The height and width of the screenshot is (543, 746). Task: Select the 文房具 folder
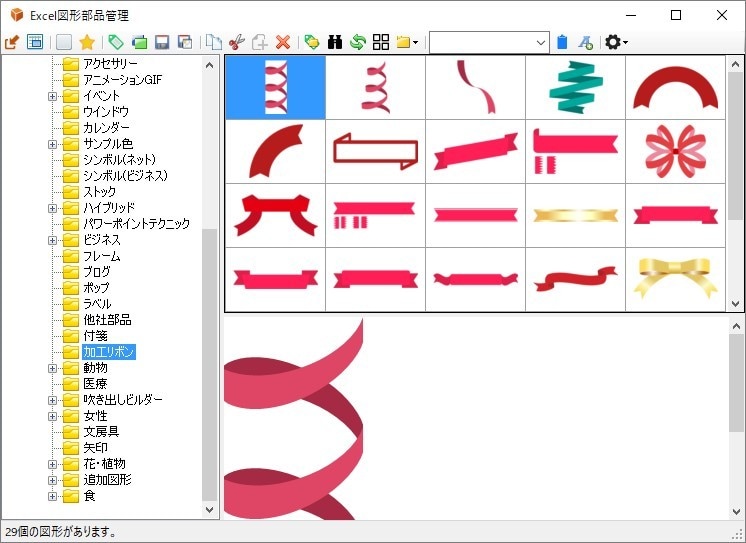[101, 432]
